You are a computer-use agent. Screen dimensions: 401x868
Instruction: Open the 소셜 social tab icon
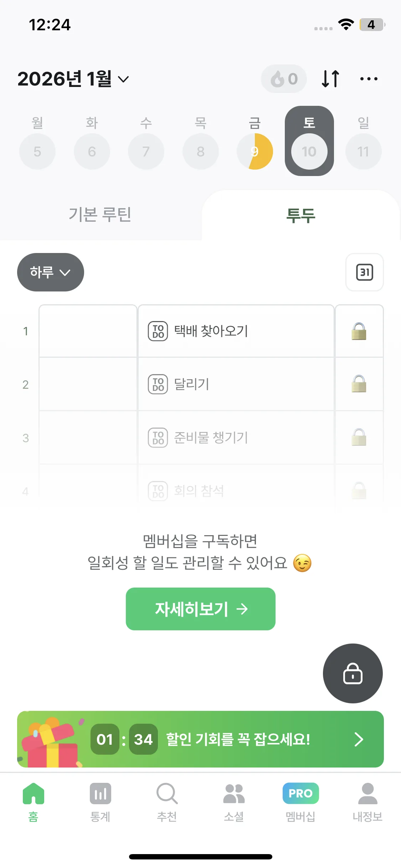(x=234, y=794)
